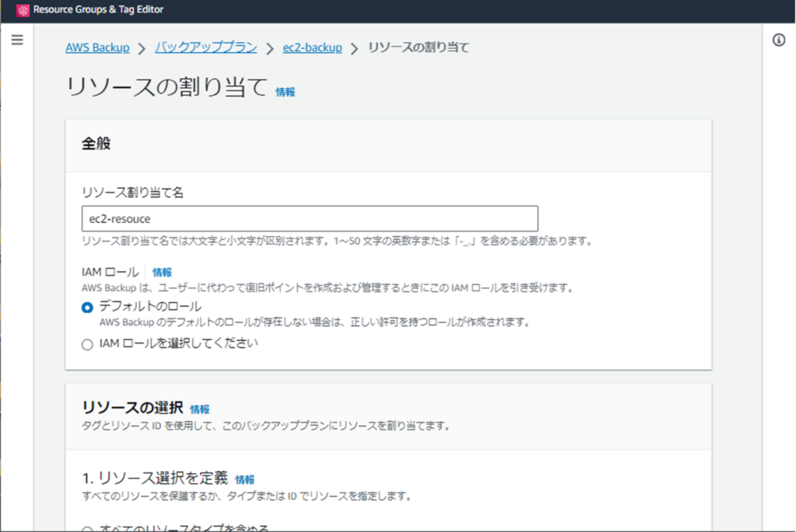Go to AWS Backup breadcrumb link
This screenshot has height=532, width=796.
(97, 47)
